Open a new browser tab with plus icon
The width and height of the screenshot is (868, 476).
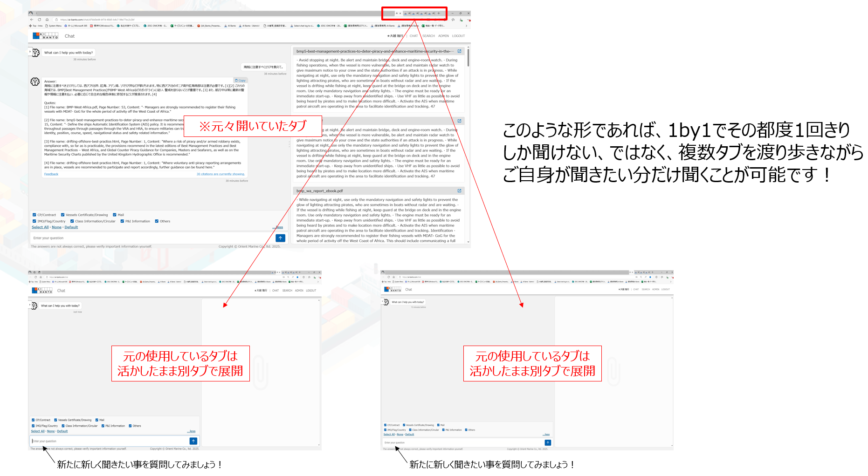click(x=439, y=14)
